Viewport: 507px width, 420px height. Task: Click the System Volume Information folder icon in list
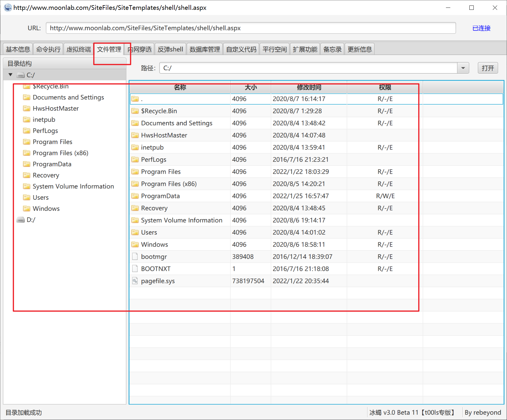coord(135,220)
